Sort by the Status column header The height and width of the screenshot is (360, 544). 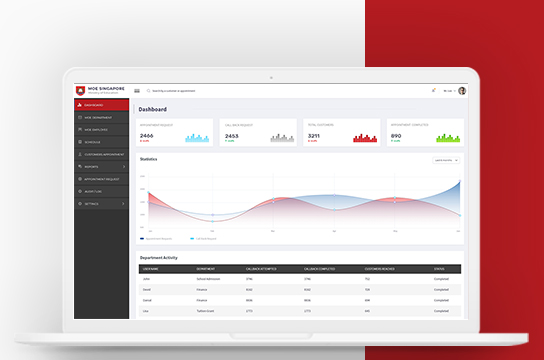(x=439, y=269)
